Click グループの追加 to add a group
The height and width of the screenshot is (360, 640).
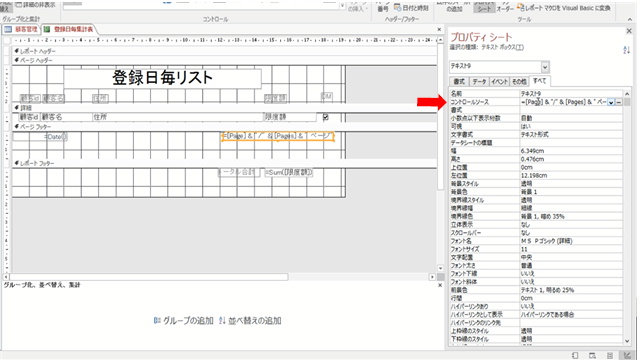coord(184,321)
